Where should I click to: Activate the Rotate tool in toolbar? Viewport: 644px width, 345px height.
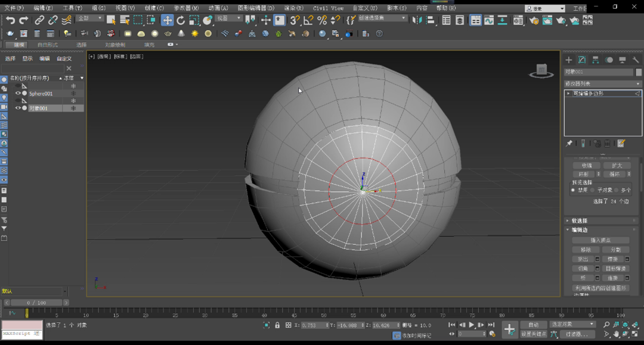click(x=181, y=20)
